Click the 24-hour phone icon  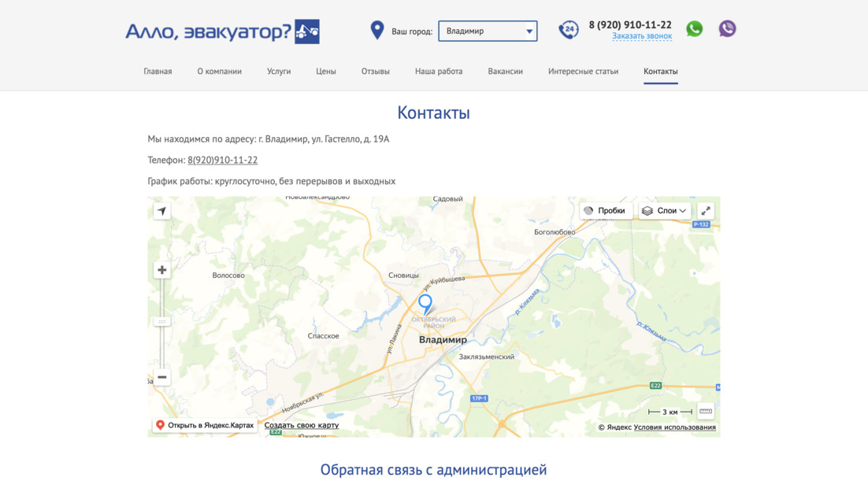(x=568, y=29)
